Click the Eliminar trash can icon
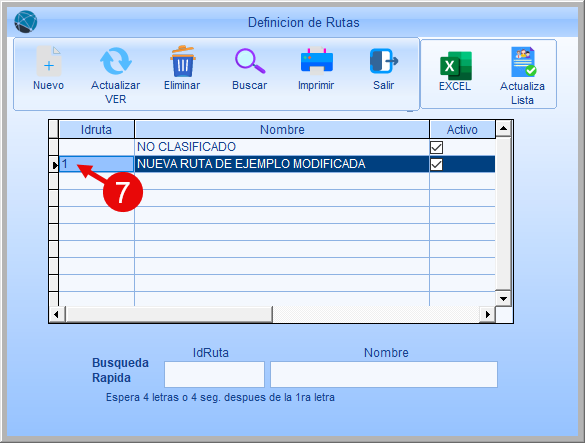The width and height of the screenshot is (585, 443). tap(182, 61)
